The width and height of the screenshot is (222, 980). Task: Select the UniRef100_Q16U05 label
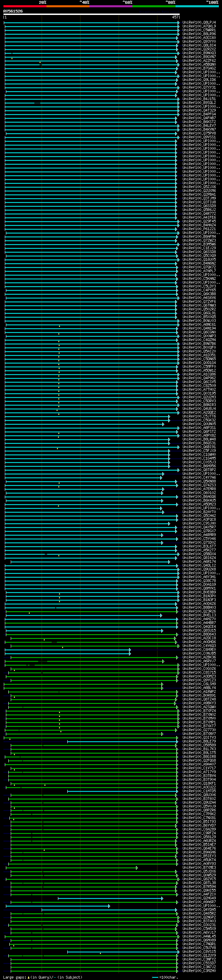click(199, 259)
